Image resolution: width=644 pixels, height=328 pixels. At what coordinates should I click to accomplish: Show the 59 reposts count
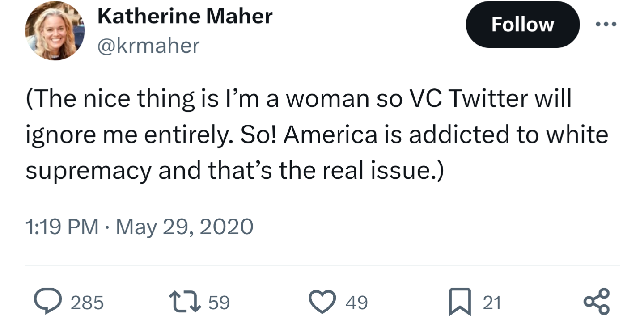click(x=219, y=303)
